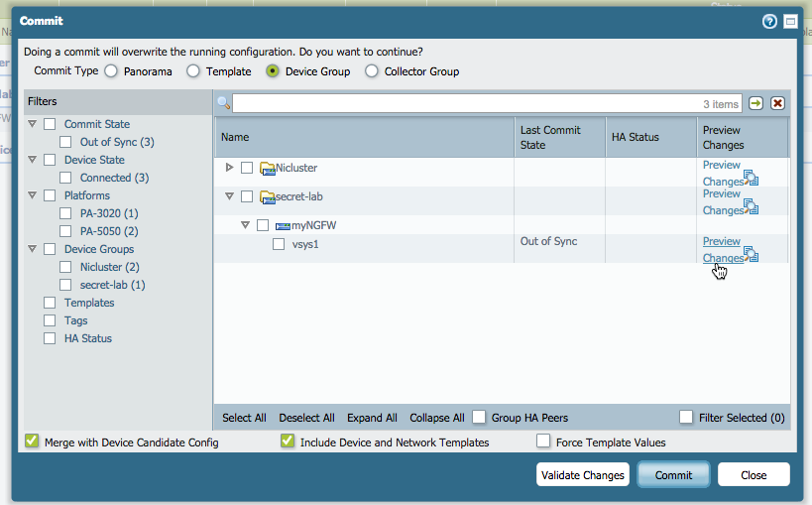Viewport: 812px width, 505px height.
Task: Enable the Force Template Values checkbox
Action: pos(543,442)
